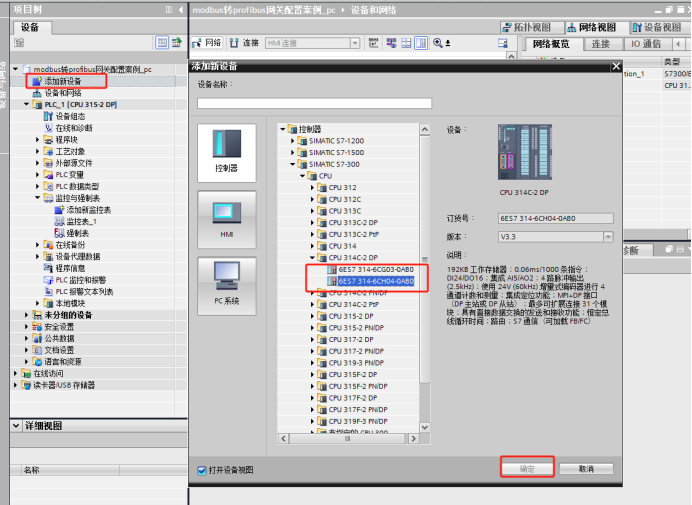Select the HMI device category button
This screenshot has height=505, width=692.
227,219
